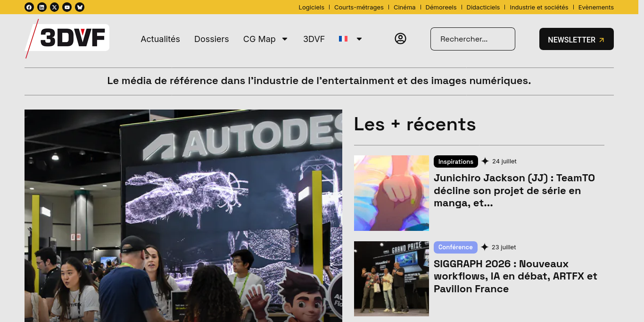The height and width of the screenshot is (322, 644).
Task: Expand the CG Map dropdown arrow
Action: coord(285,39)
